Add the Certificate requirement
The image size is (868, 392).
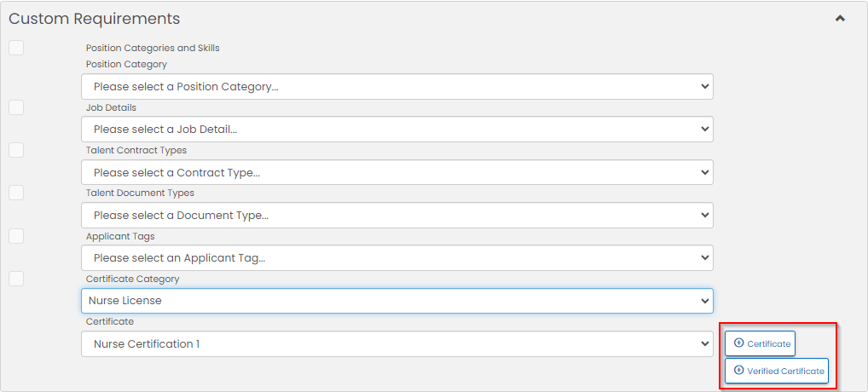point(760,343)
